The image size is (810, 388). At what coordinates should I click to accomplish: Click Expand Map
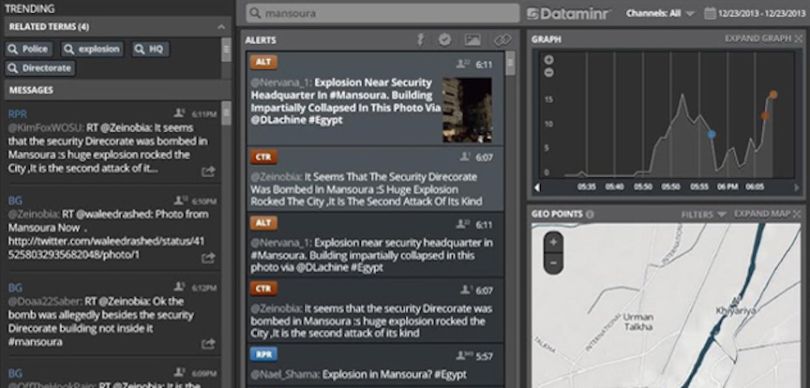[x=768, y=214]
